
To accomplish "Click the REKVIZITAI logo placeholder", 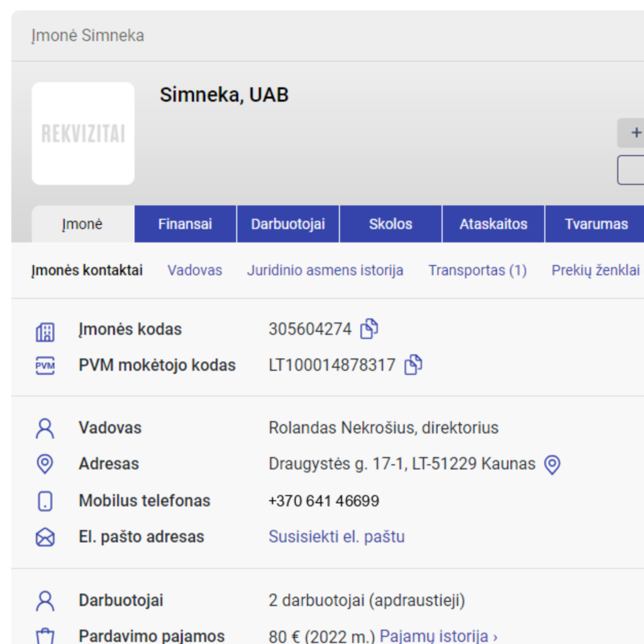I will pyautogui.click(x=83, y=133).
